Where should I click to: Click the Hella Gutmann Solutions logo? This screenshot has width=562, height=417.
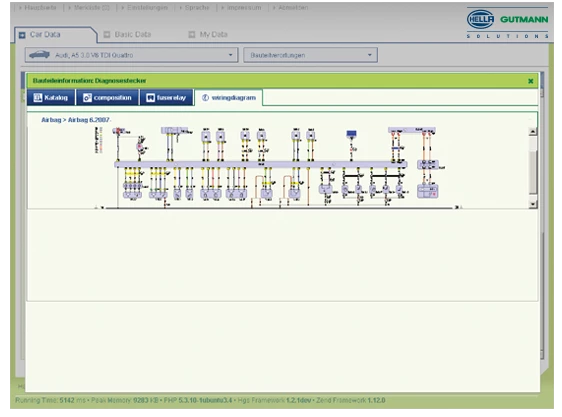tap(508, 24)
